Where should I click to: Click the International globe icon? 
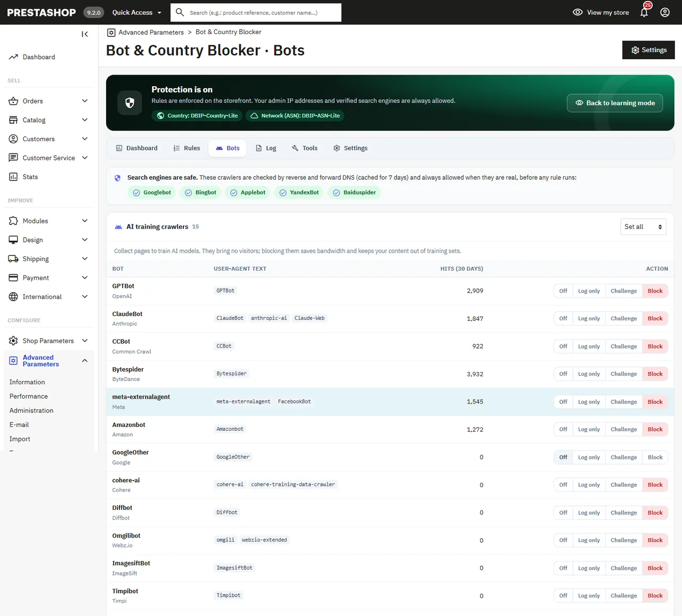(13, 297)
